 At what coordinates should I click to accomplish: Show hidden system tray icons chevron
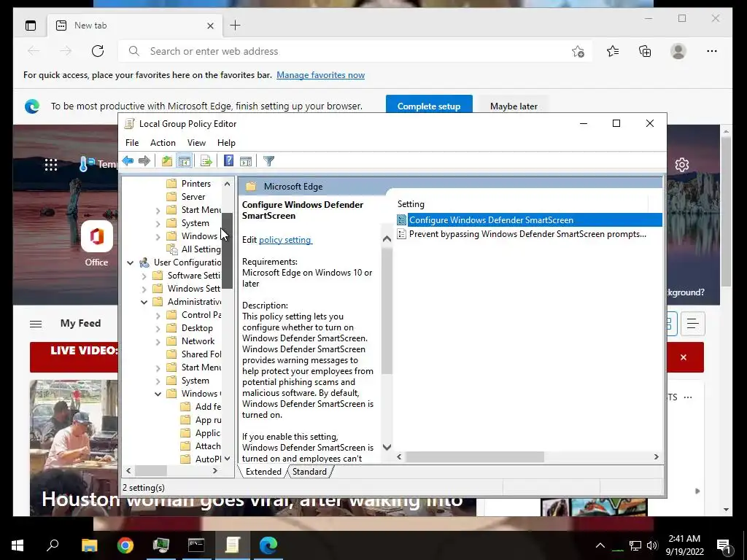click(x=600, y=545)
